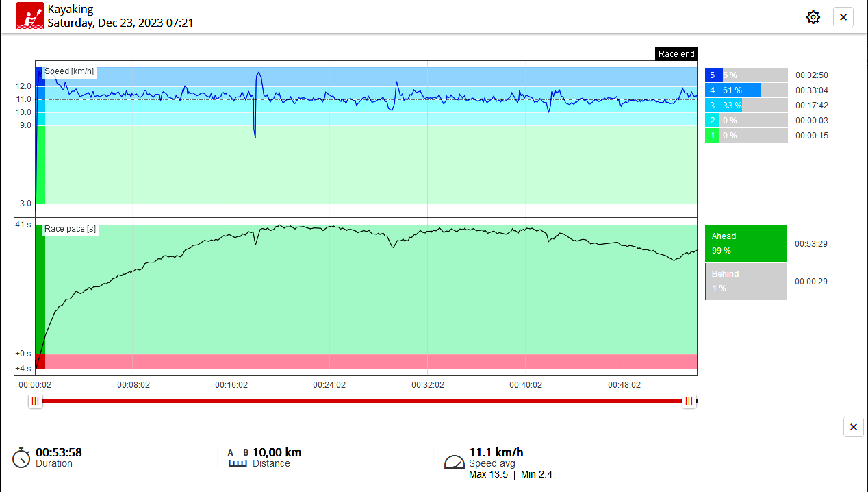
Task: Select speed zone 3 at 33%
Action: click(746, 106)
